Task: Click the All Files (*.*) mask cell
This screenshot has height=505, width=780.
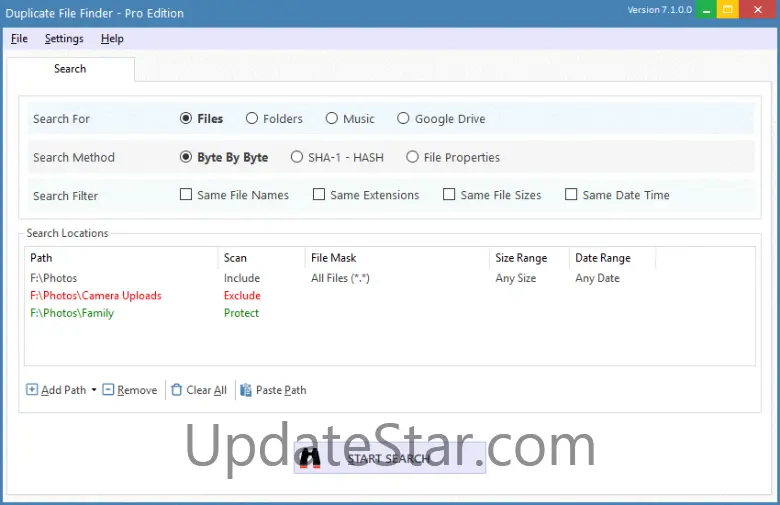Action: click(340, 278)
